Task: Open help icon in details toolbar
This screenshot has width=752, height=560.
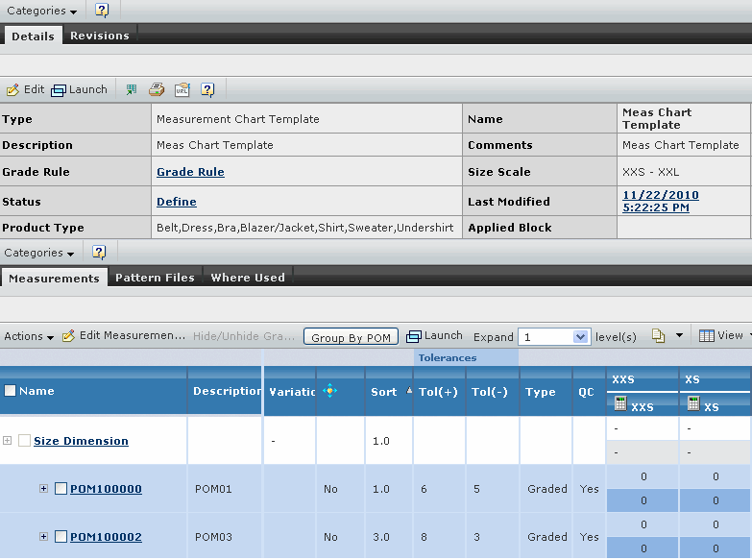Action: tap(207, 89)
